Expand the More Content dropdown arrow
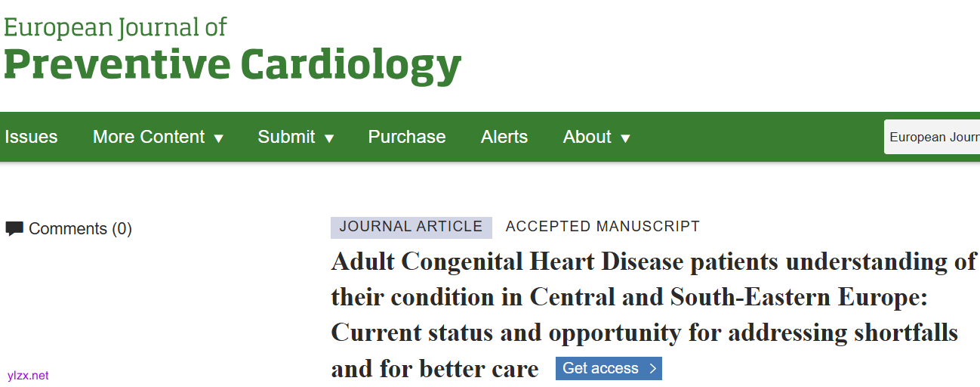 (218, 138)
